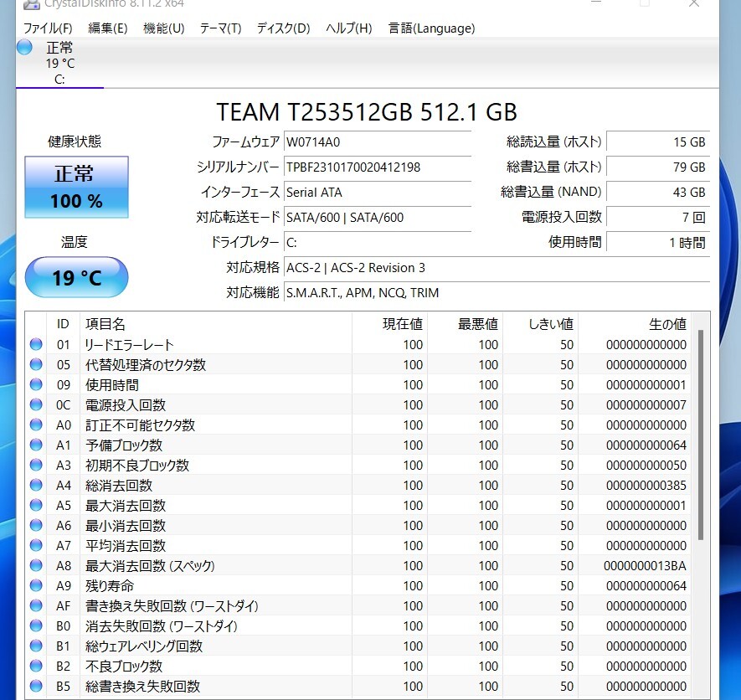
Task: Select the リードエラーレート row name
Action: pos(129,345)
